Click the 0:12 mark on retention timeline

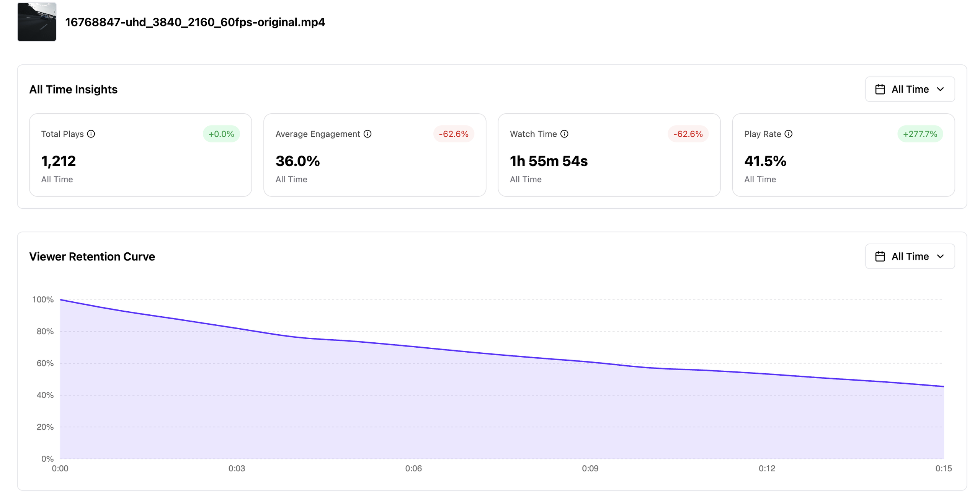pyautogui.click(x=767, y=468)
